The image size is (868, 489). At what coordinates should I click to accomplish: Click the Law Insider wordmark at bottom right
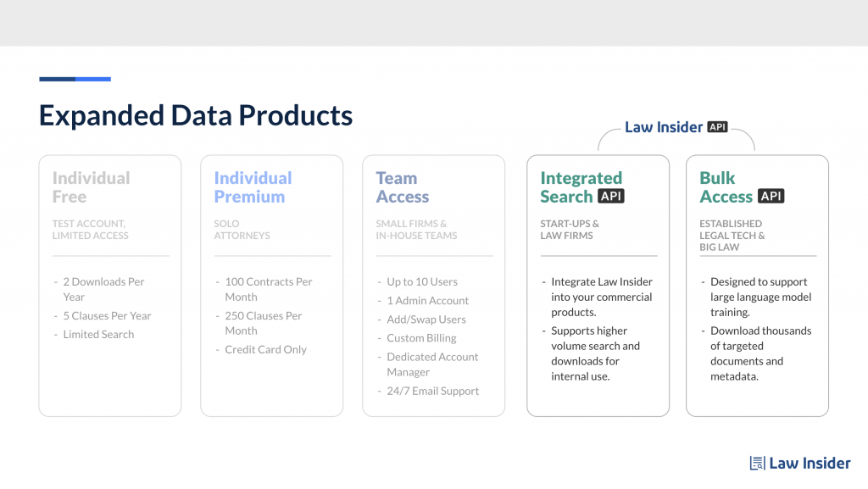pyautogui.click(x=810, y=463)
